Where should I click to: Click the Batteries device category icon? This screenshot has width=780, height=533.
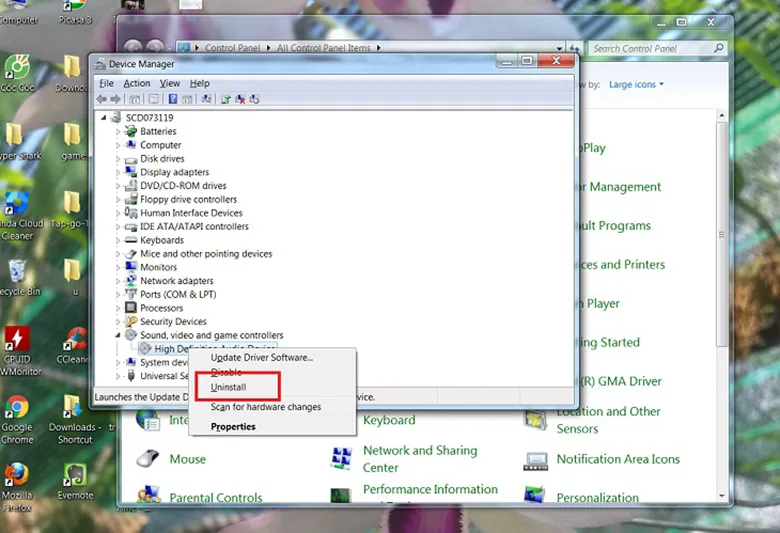(x=131, y=131)
